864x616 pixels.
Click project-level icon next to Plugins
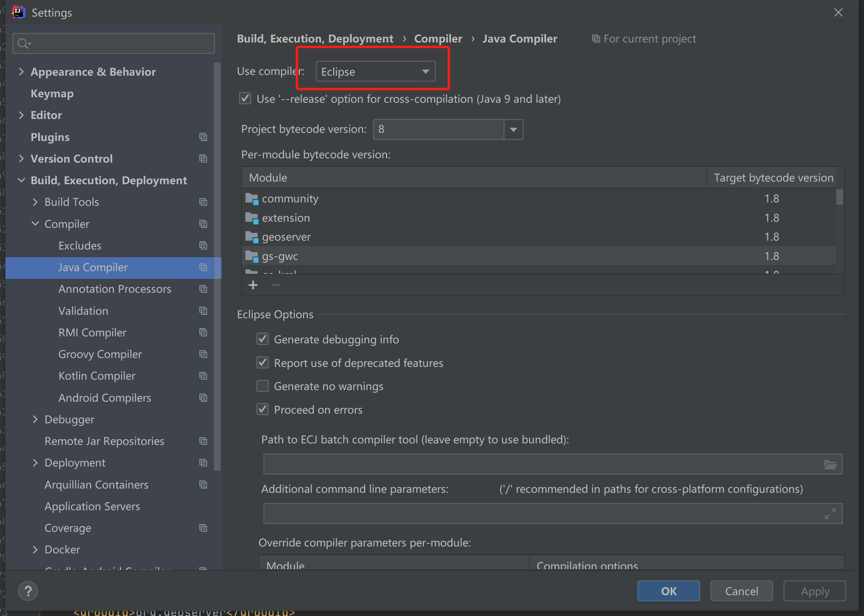coord(203,137)
